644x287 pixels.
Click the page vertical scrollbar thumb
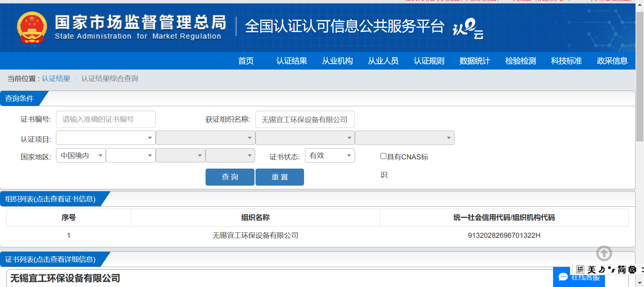pyautogui.click(x=640, y=76)
